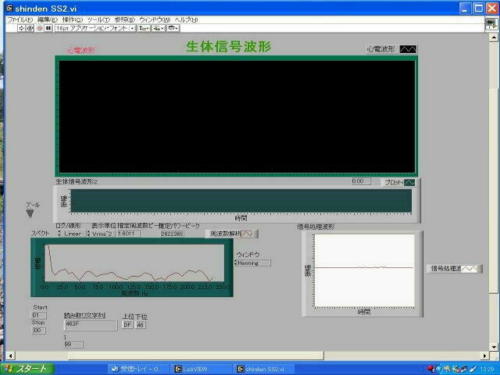This screenshot has width=500, height=375.
Task: Change the Hanning window selector
Action: pyautogui.click(x=253, y=263)
